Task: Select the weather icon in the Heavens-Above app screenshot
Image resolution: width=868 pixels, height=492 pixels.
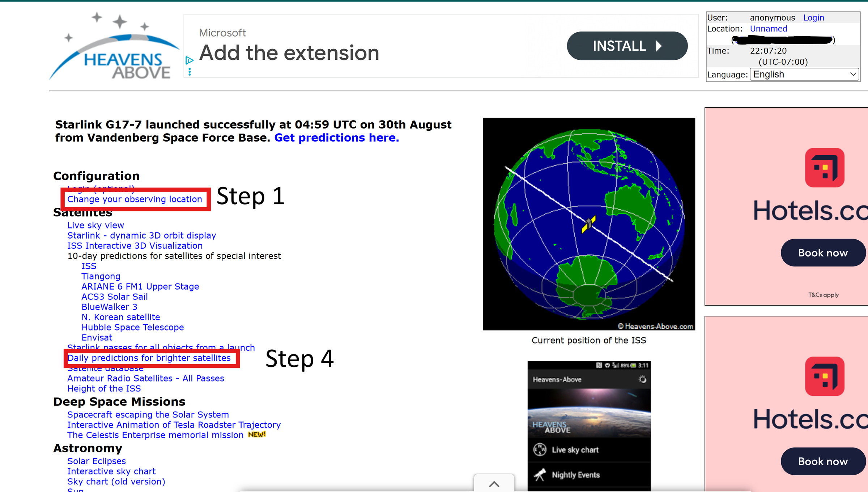Action: coord(643,379)
